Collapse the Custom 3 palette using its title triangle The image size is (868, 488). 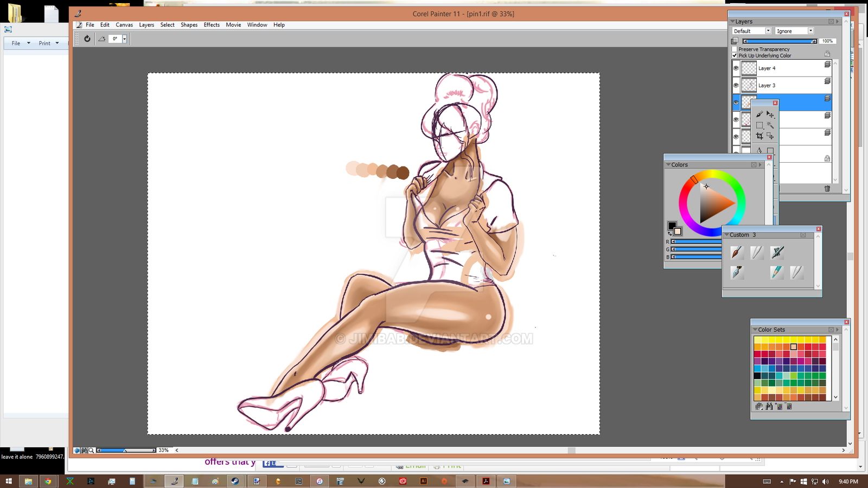click(726, 235)
